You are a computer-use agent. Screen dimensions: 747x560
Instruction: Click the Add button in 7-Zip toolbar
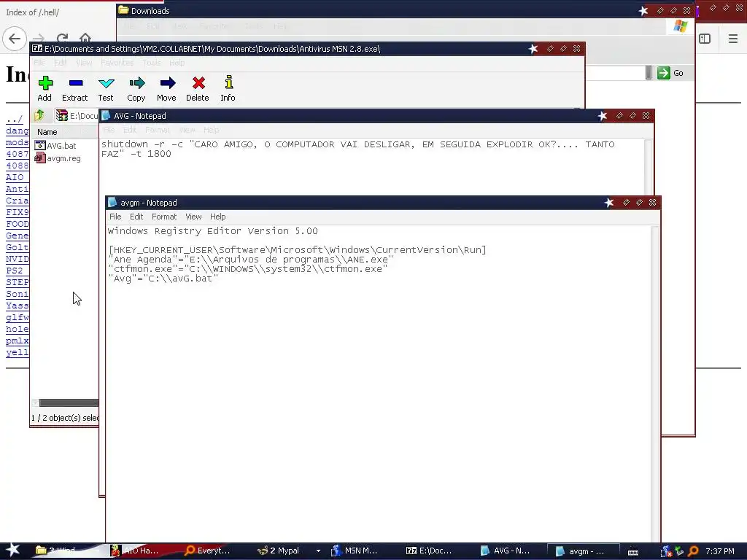[44, 88]
